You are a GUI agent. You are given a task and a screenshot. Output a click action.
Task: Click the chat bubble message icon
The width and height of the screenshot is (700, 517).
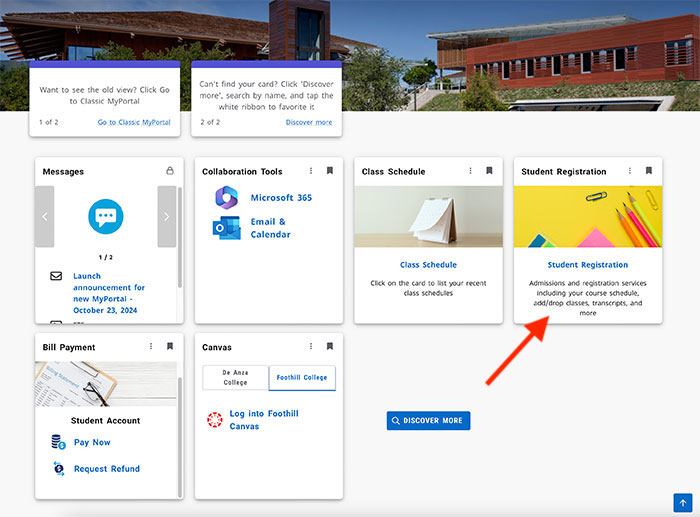click(x=106, y=216)
